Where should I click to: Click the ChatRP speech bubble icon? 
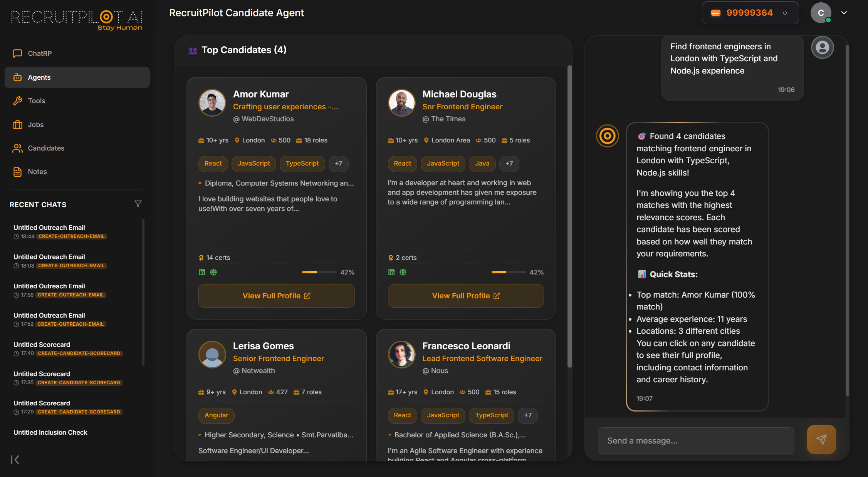pos(17,54)
